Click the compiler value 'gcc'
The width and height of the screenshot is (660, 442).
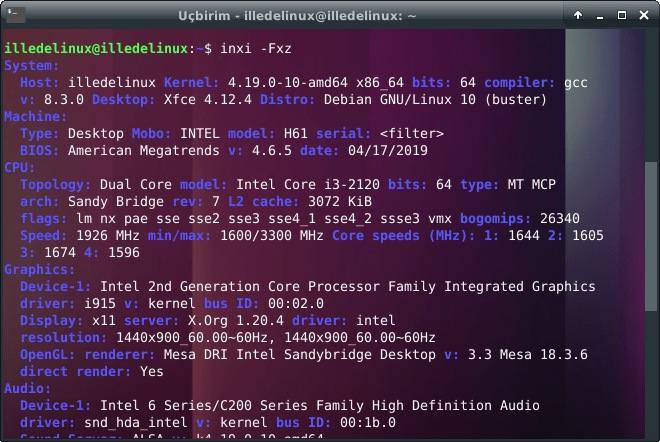(x=575, y=83)
